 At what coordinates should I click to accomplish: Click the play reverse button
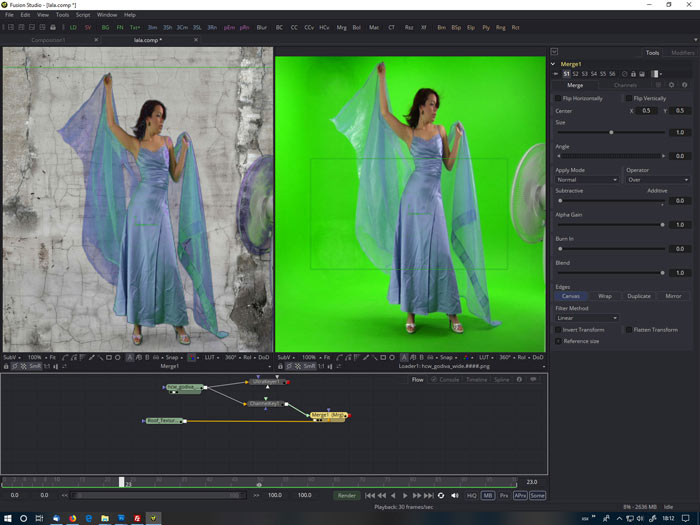pyautogui.click(x=393, y=495)
